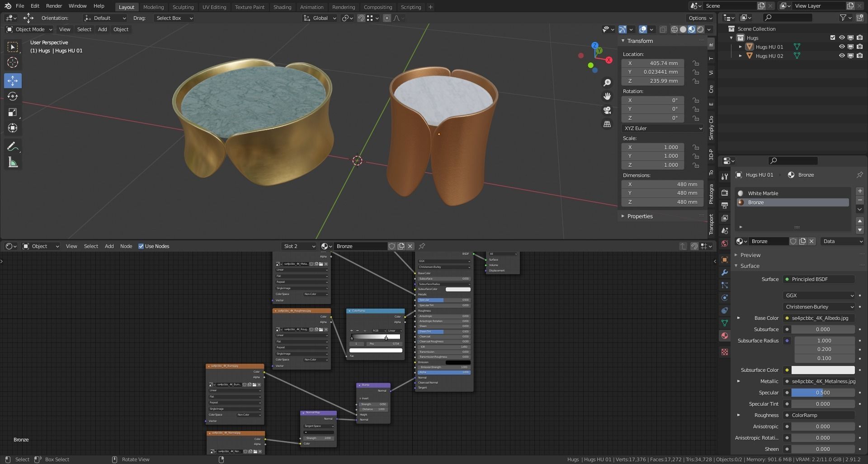The image size is (868, 464).
Task: Toggle the camera view icon
Action: point(607,110)
